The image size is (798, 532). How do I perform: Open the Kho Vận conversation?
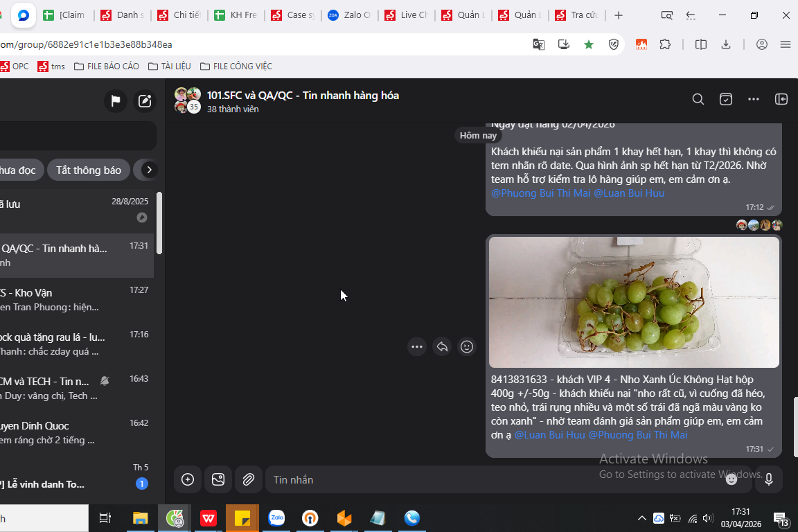77,300
